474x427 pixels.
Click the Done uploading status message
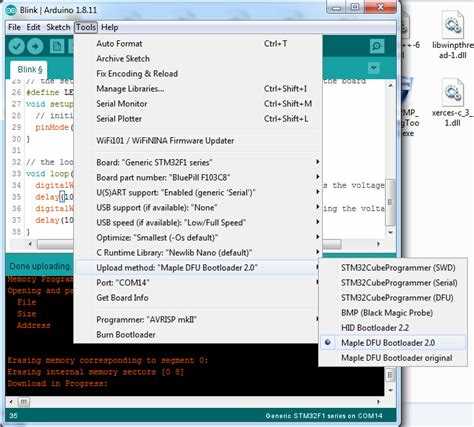click(x=40, y=266)
